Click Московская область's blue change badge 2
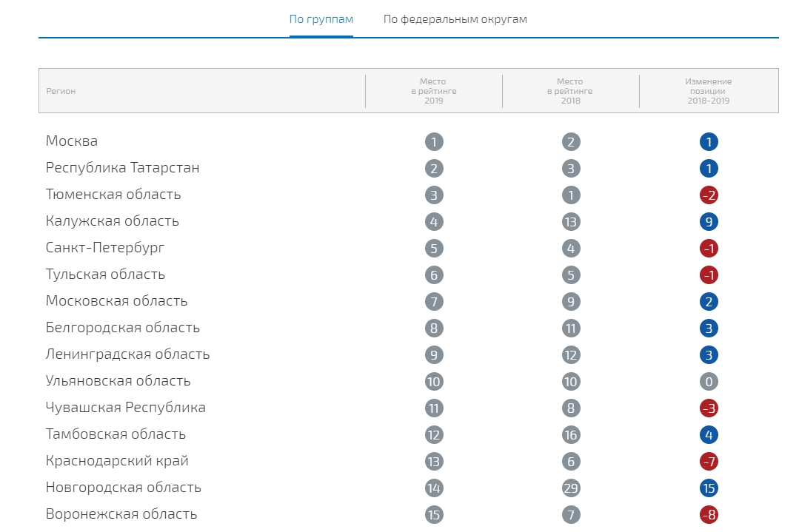The image size is (799, 532). pos(709,301)
